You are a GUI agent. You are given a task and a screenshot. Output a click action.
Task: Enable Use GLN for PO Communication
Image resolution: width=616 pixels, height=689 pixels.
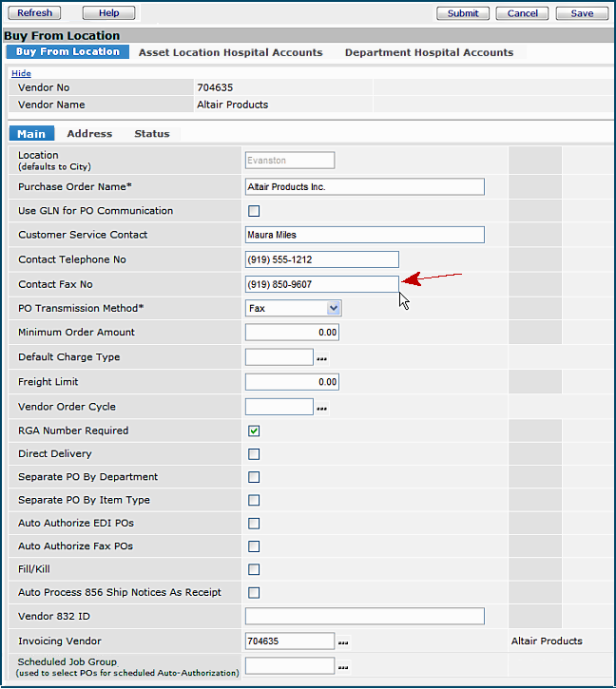(x=254, y=211)
